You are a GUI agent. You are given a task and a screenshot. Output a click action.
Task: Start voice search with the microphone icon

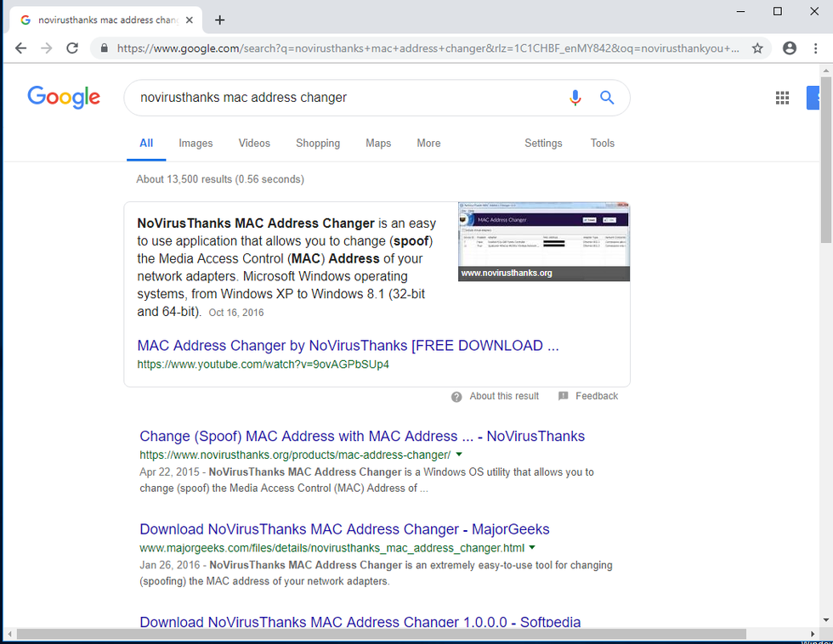[575, 98]
